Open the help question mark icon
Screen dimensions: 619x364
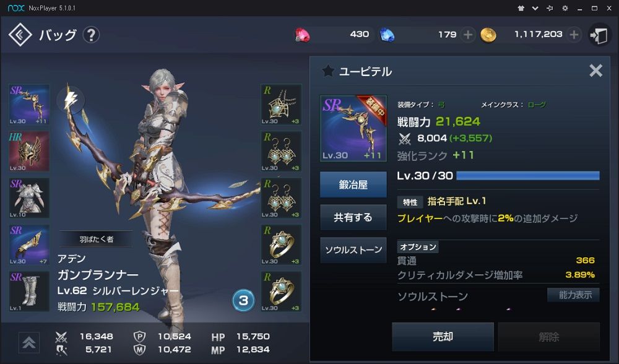[x=91, y=35]
